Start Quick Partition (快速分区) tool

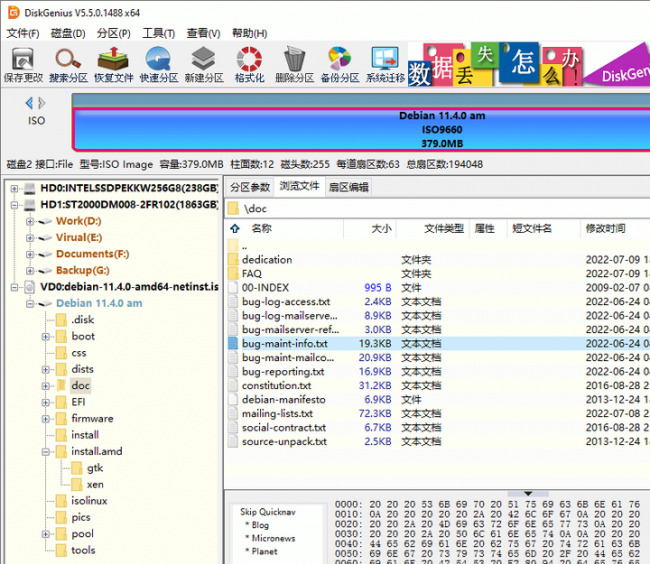pyautogui.click(x=159, y=64)
